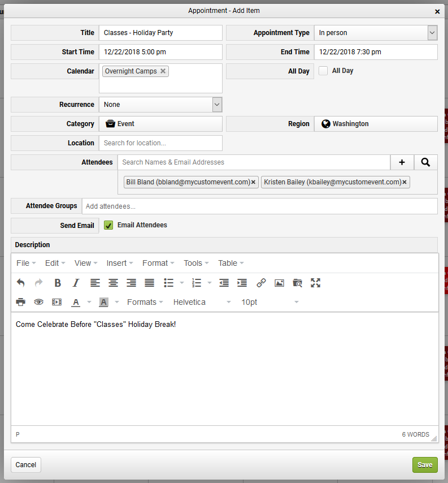The height and width of the screenshot is (483, 448).
Task: Close the Appointment dialog
Action: 437,11
